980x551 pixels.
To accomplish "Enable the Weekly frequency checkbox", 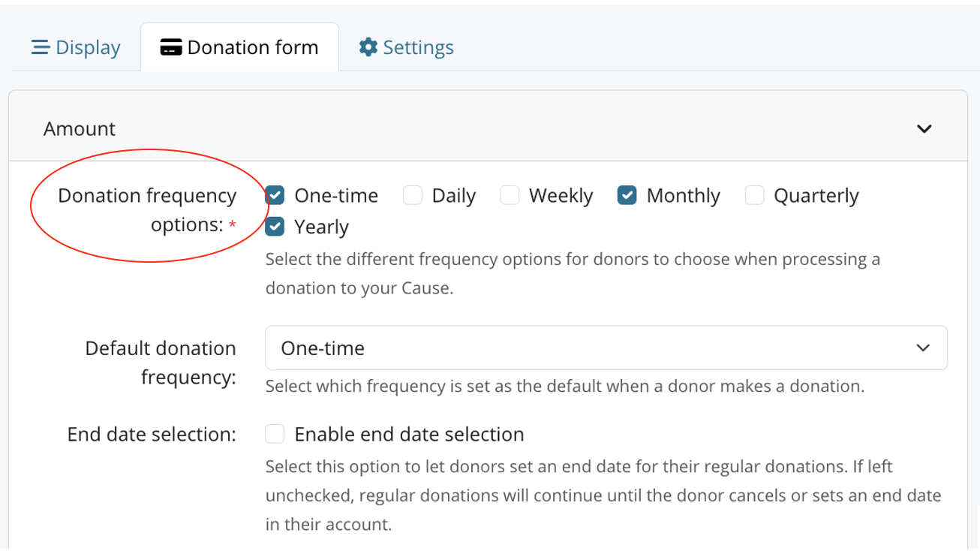I will 510,195.
